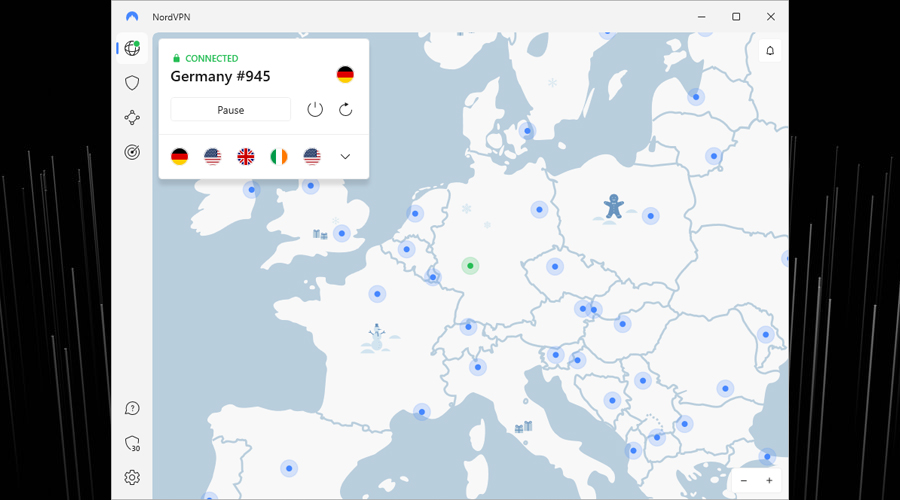Image resolution: width=900 pixels, height=500 pixels.
Task: Select the Denmark server pin
Action: pos(527,131)
